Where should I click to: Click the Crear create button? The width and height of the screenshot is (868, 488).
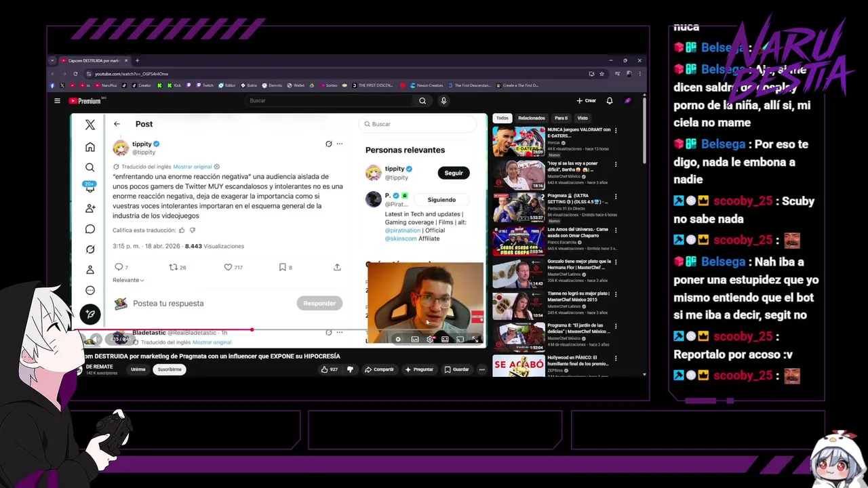point(587,101)
